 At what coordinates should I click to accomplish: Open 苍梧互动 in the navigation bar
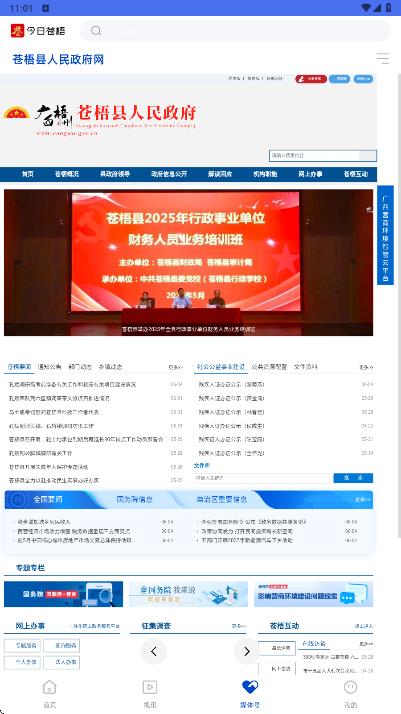[356, 174]
